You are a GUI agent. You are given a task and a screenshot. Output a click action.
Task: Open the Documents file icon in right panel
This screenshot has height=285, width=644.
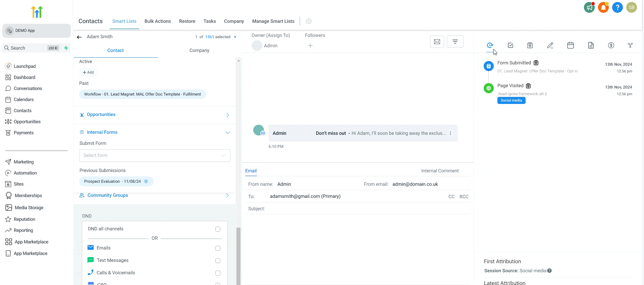coord(591,45)
